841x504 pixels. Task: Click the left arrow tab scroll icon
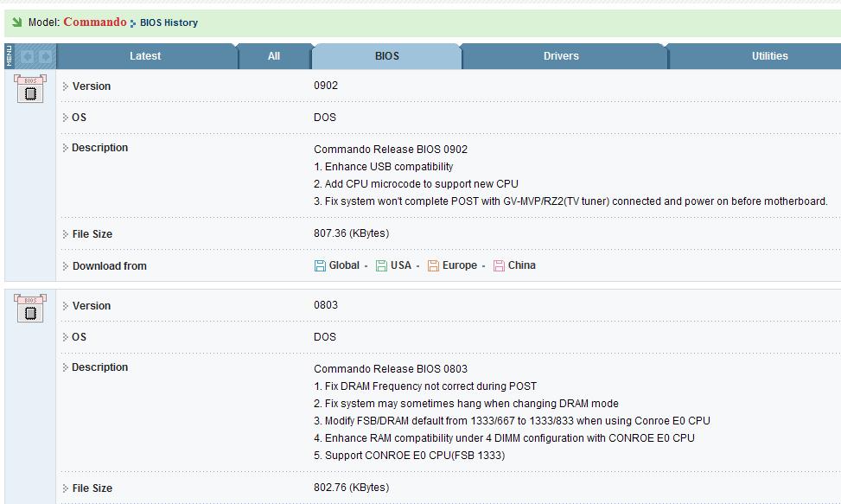tap(28, 56)
